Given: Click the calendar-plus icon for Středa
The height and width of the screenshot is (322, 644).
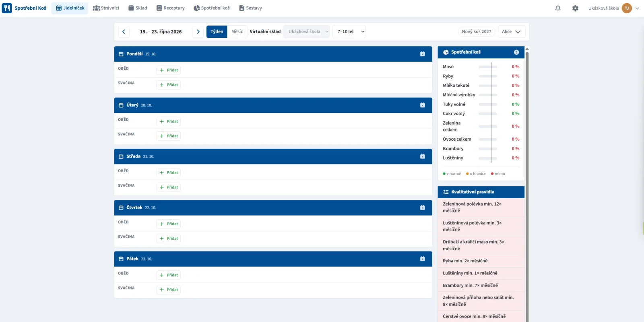Looking at the screenshot, I should pyautogui.click(x=423, y=156).
